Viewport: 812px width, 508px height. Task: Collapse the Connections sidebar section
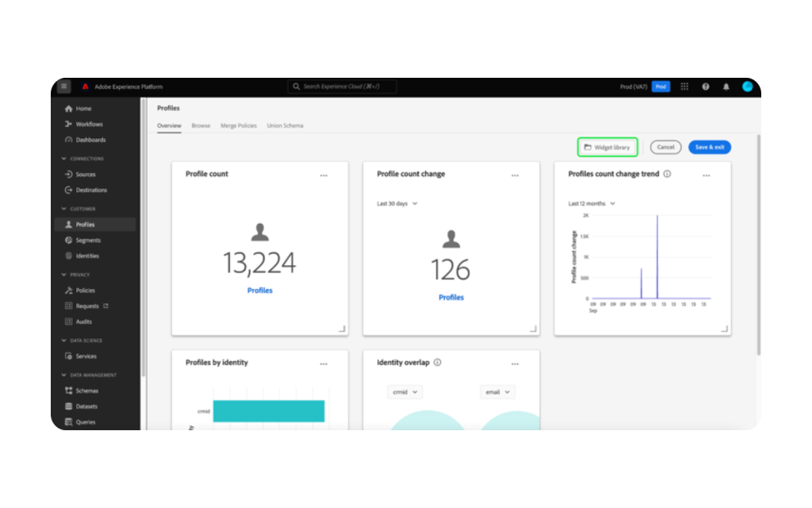click(x=63, y=159)
